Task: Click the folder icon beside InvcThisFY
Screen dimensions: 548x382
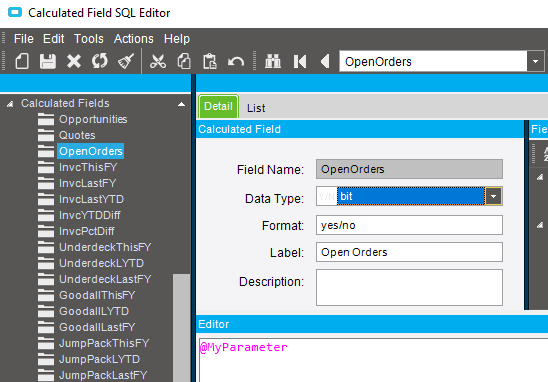Action: coord(46,167)
